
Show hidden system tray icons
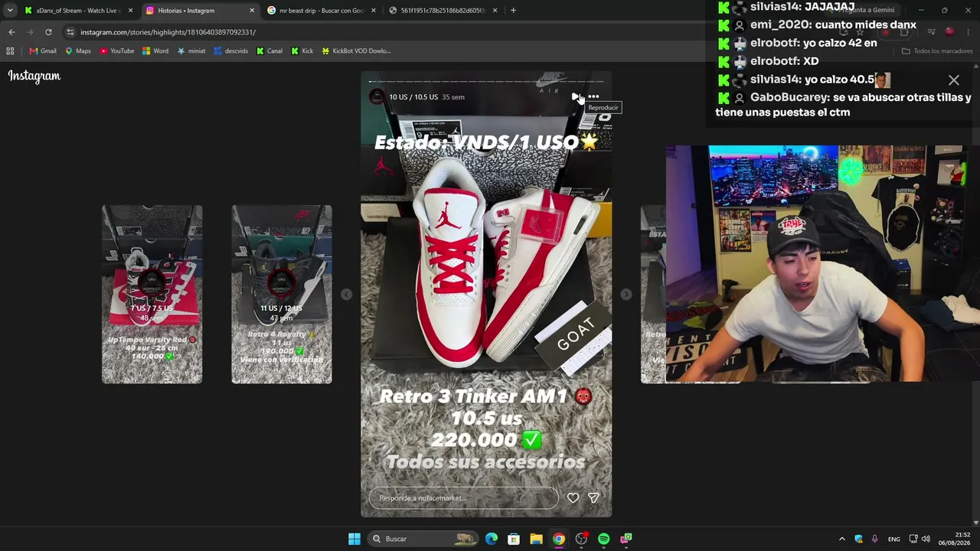point(842,539)
